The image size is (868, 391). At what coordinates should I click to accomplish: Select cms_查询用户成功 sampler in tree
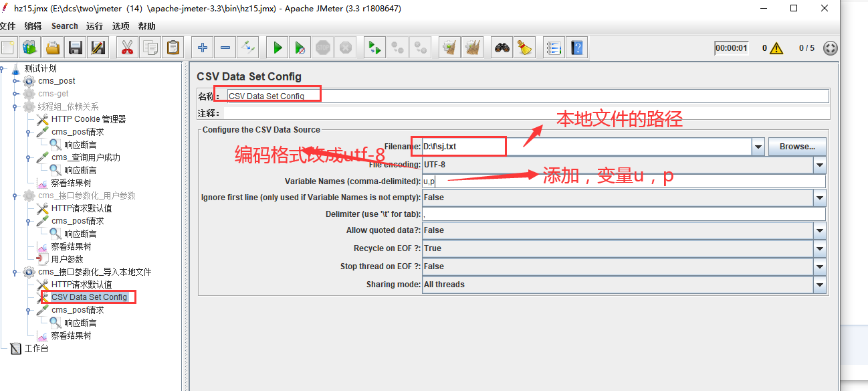[x=86, y=157]
